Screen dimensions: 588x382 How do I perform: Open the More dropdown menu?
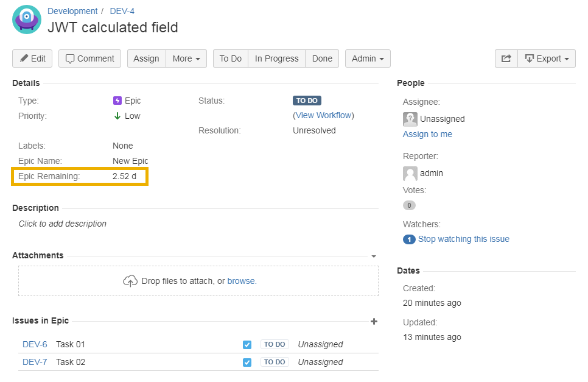point(186,58)
